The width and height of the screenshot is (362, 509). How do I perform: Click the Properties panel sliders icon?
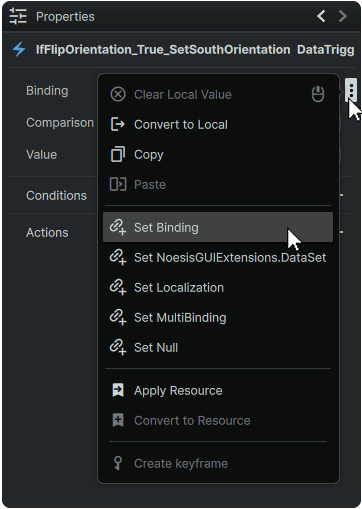(18, 16)
